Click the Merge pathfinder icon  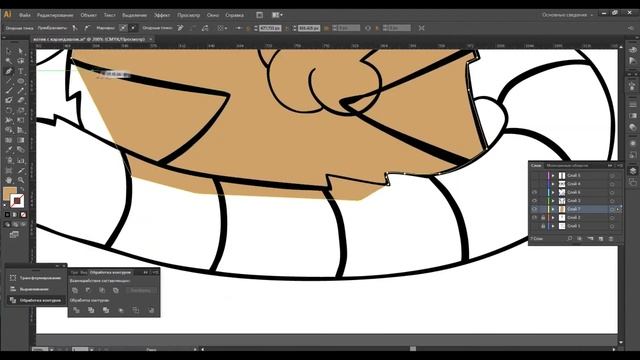[x=106, y=310]
